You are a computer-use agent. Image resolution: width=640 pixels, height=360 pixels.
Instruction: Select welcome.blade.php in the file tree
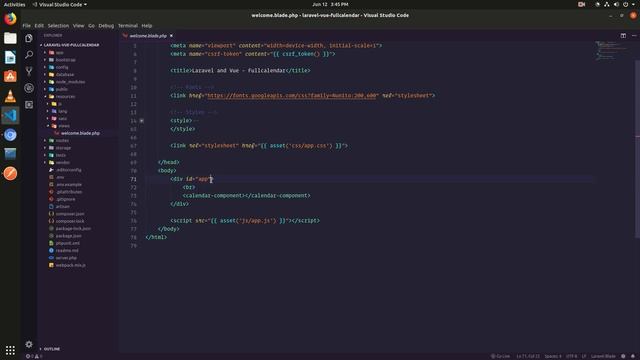point(80,133)
